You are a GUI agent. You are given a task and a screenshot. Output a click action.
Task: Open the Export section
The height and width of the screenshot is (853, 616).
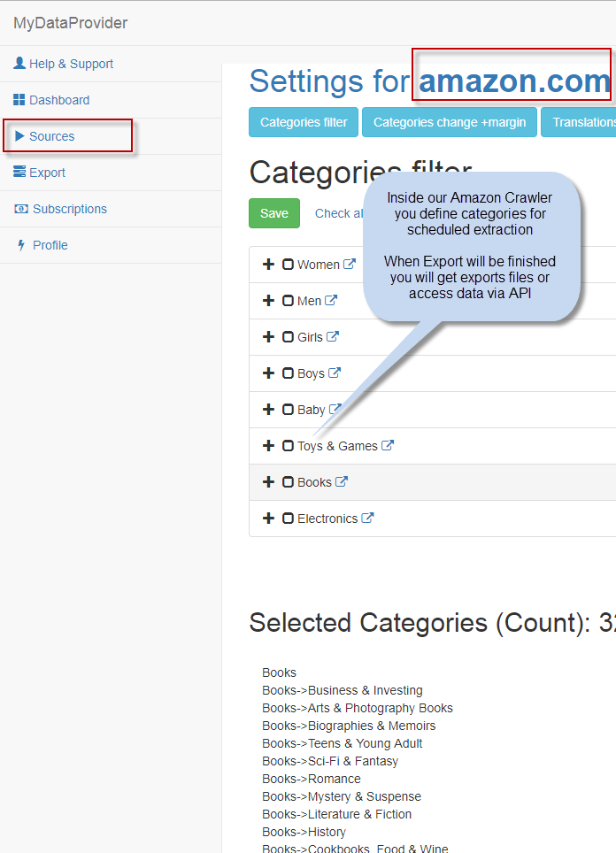pyautogui.click(x=111, y=173)
